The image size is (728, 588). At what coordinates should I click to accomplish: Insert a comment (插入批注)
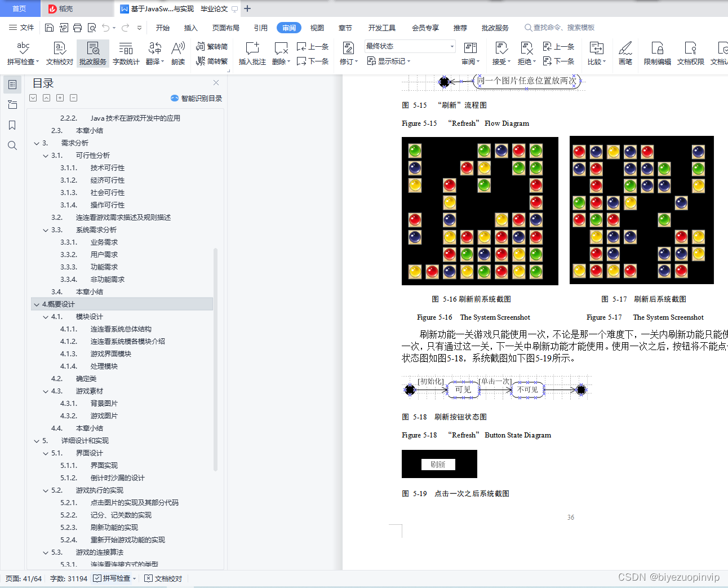(252, 54)
